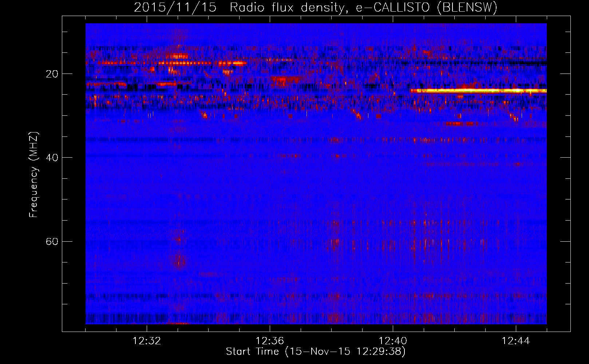Click the 12:32 time tick label
Image resolution: width=589 pixels, height=364 pixels.
point(147,341)
